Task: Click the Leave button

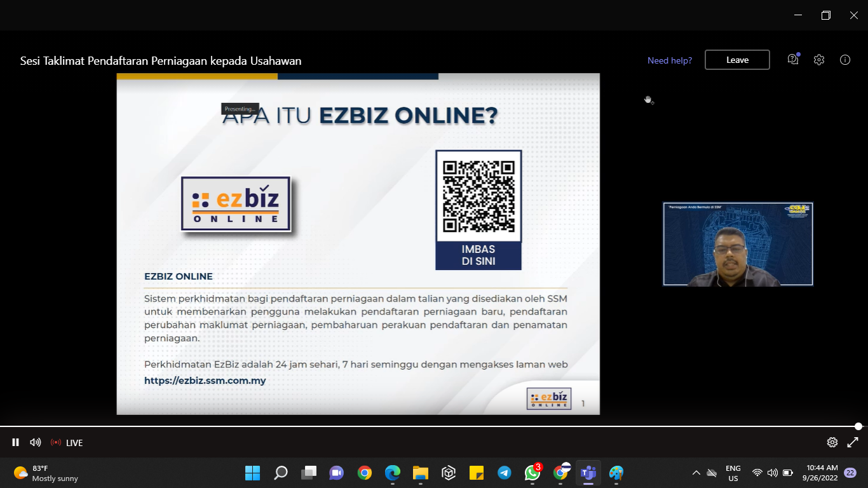Action: tap(737, 60)
